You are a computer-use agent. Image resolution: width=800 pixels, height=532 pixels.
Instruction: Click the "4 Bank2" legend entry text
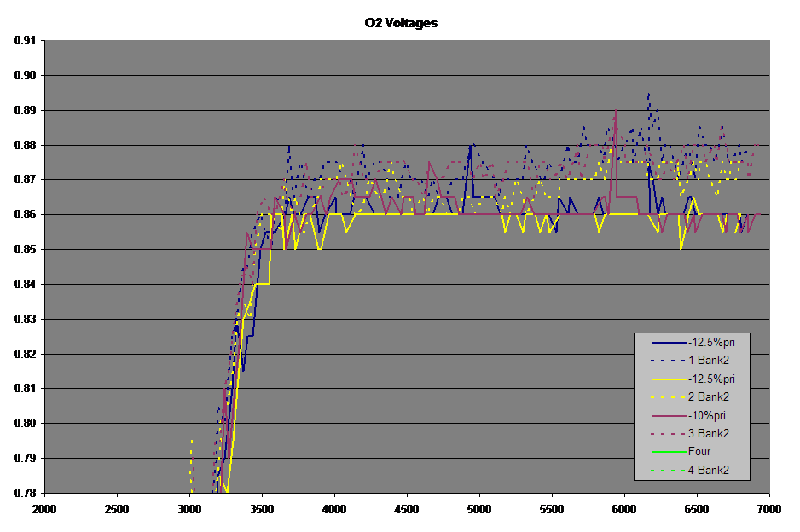pos(708,471)
